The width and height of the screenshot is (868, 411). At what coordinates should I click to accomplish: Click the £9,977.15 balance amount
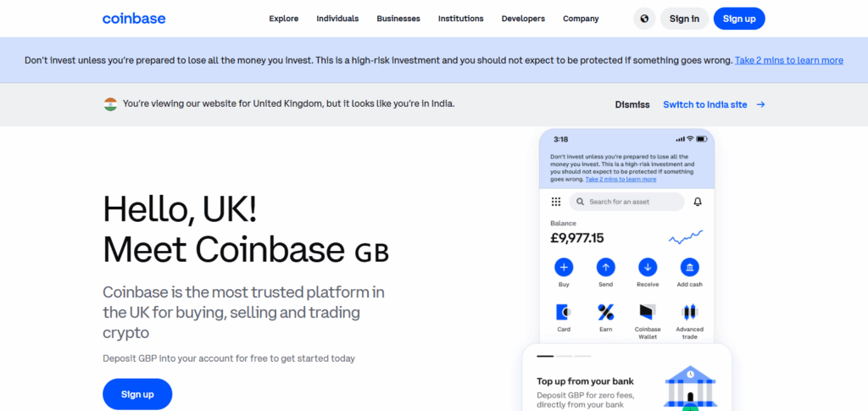(576, 238)
